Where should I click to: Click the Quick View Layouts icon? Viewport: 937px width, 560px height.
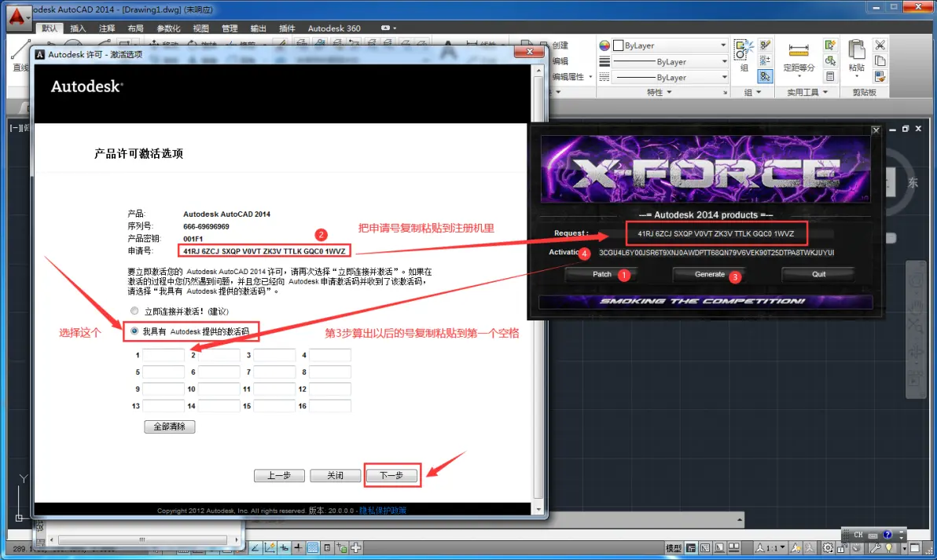[x=719, y=548]
